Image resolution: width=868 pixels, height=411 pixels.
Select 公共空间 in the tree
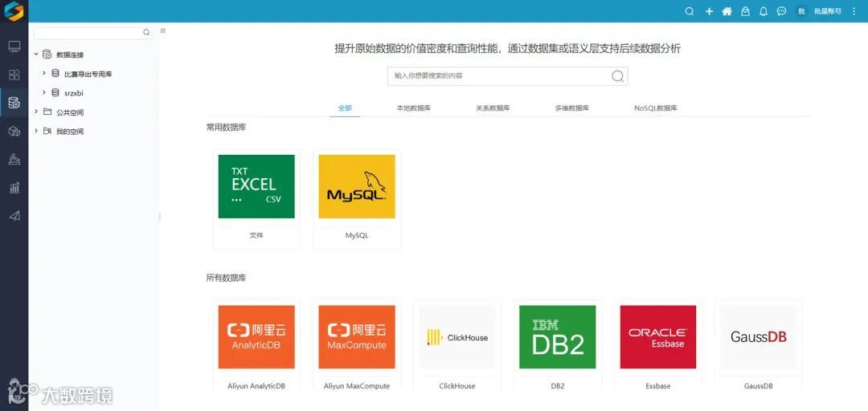point(70,112)
